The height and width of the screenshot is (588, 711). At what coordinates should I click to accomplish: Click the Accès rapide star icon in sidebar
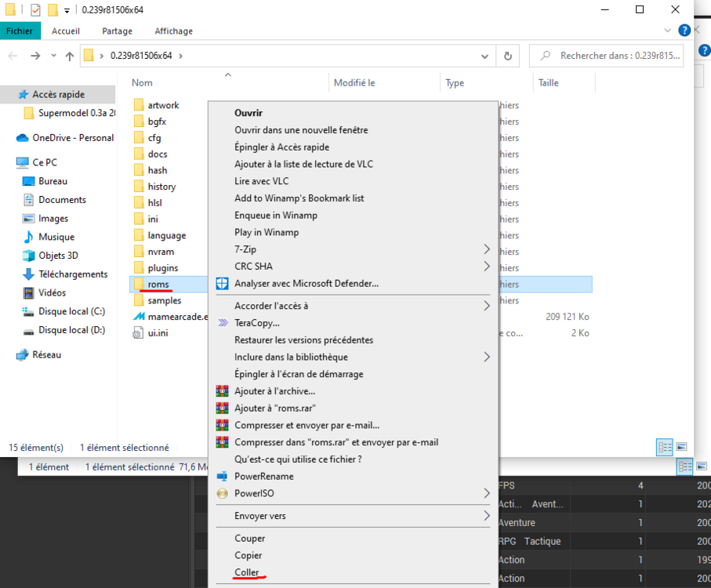pyautogui.click(x=21, y=94)
